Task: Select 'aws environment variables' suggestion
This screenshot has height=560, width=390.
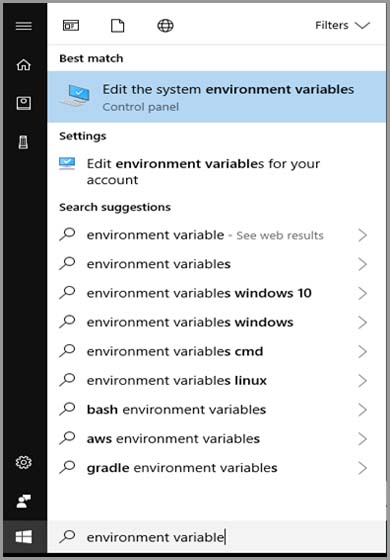Action: pyautogui.click(x=217, y=439)
